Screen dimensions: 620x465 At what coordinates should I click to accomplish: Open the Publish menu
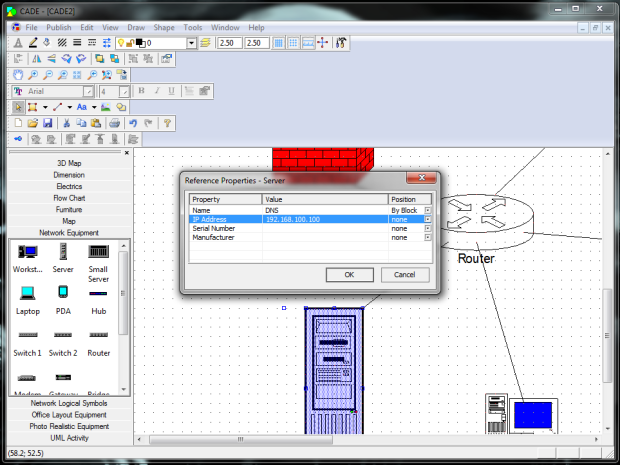(x=59, y=27)
